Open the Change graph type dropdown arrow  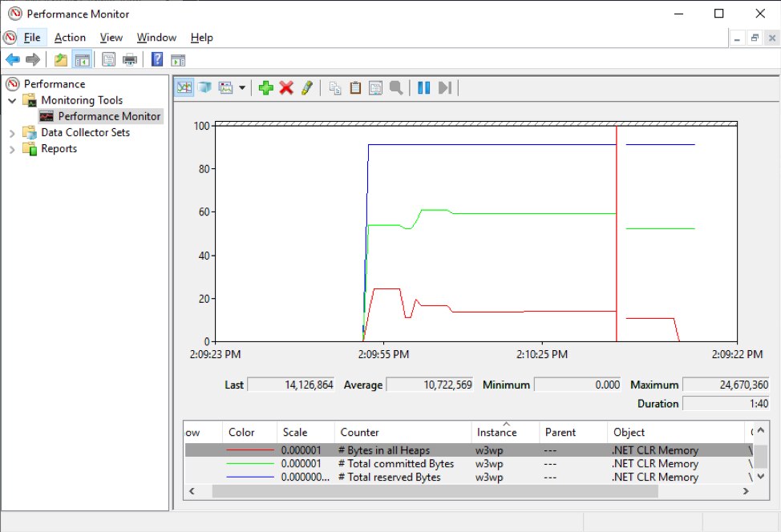coord(241,87)
